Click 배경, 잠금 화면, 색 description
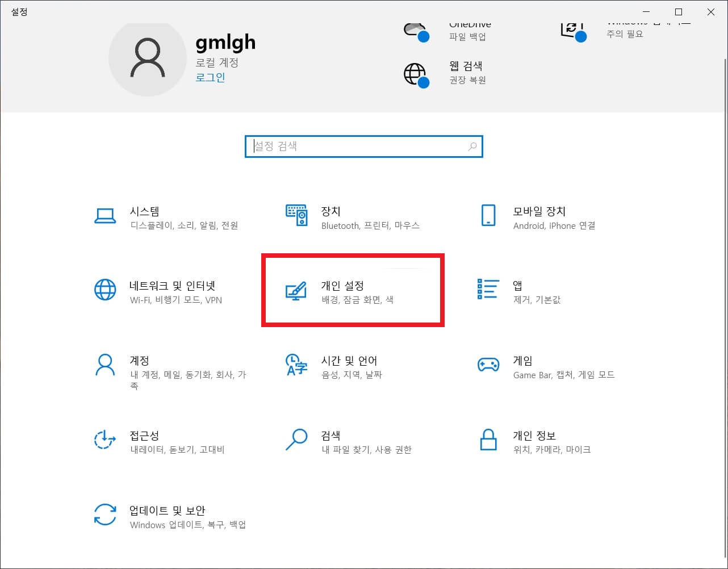The height and width of the screenshot is (569, 728). pyautogui.click(x=357, y=300)
